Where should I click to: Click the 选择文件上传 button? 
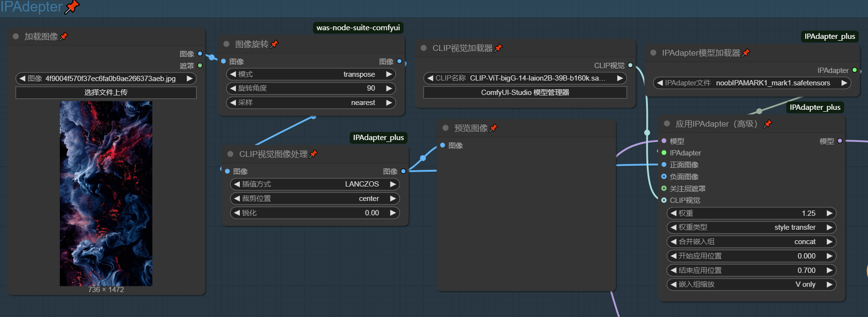106,93
